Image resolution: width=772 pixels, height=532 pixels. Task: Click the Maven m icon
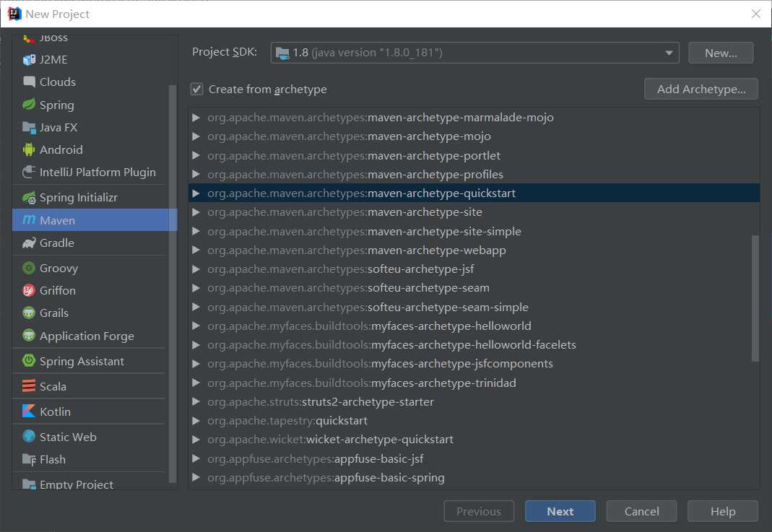point(29,220)
